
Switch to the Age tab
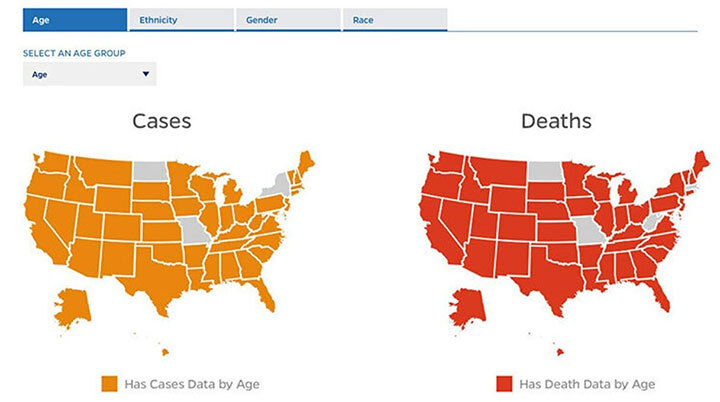[x=75, y=20]
